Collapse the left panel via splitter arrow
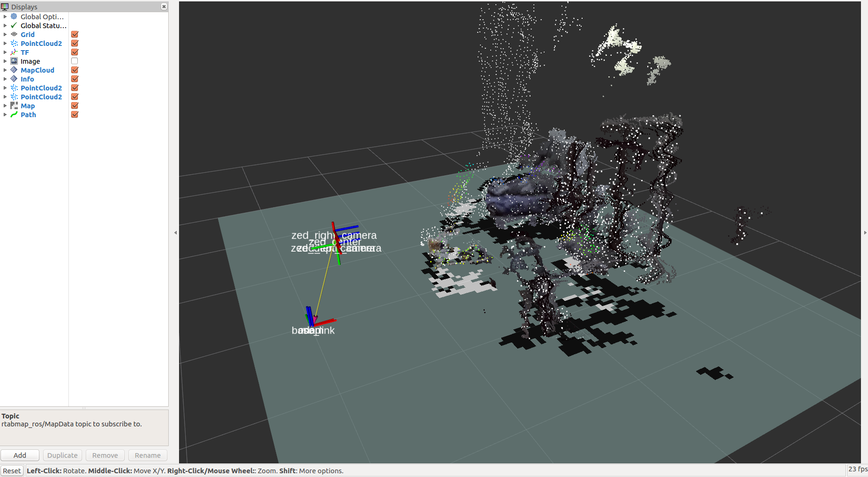Viewport: 868px width, 477px height. pos(175,232)
